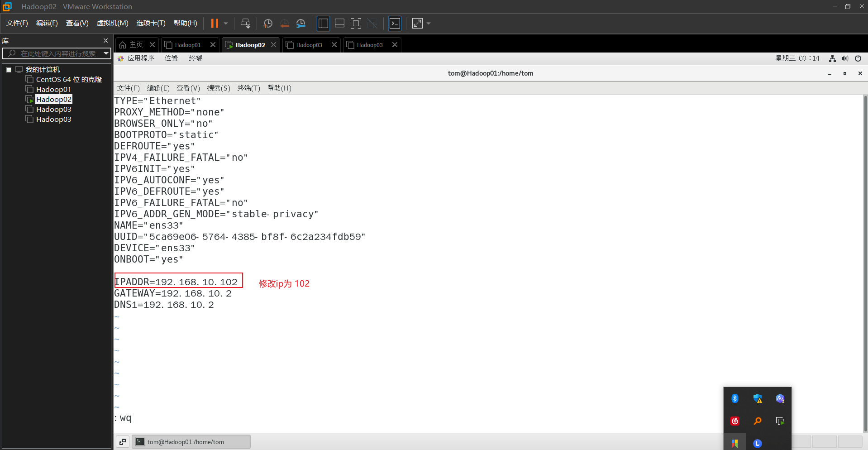The width and height of the screenshot is (868, 450).
Task: Open terminal 查看(V) menu
Action: [x=188, y=88]
